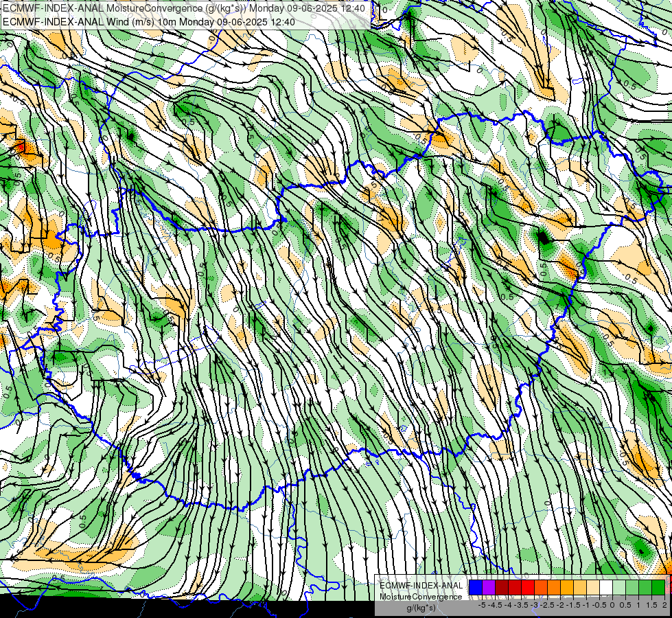Click legend label MoistureConvergence
Screen dimensions: 672x618
(421, 597)
